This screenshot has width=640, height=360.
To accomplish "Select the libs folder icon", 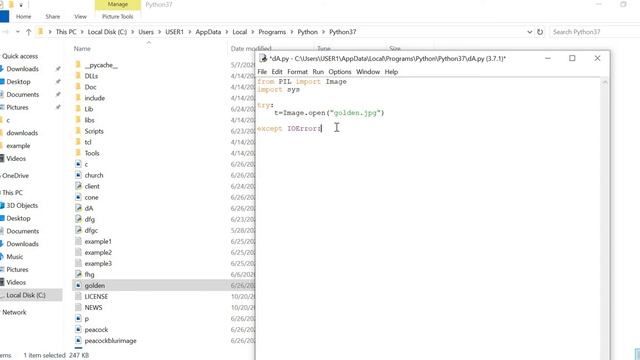I will coord(78,120).
